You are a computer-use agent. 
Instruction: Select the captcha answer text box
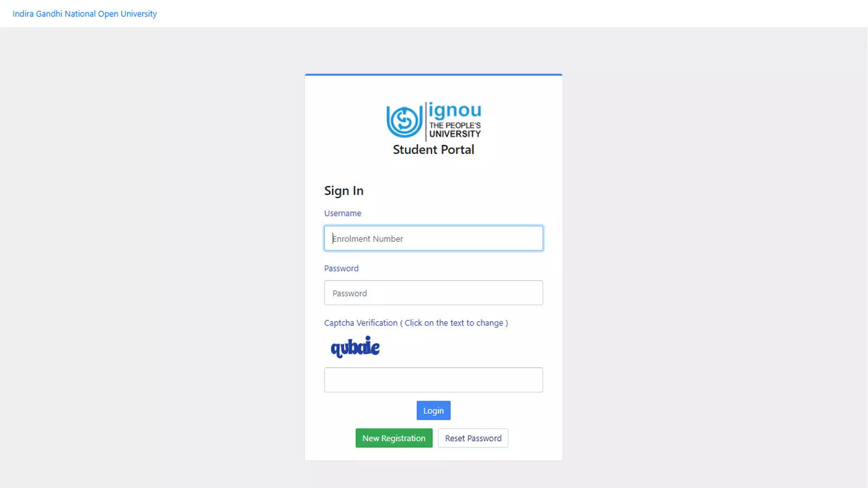[x=433, y=380]
